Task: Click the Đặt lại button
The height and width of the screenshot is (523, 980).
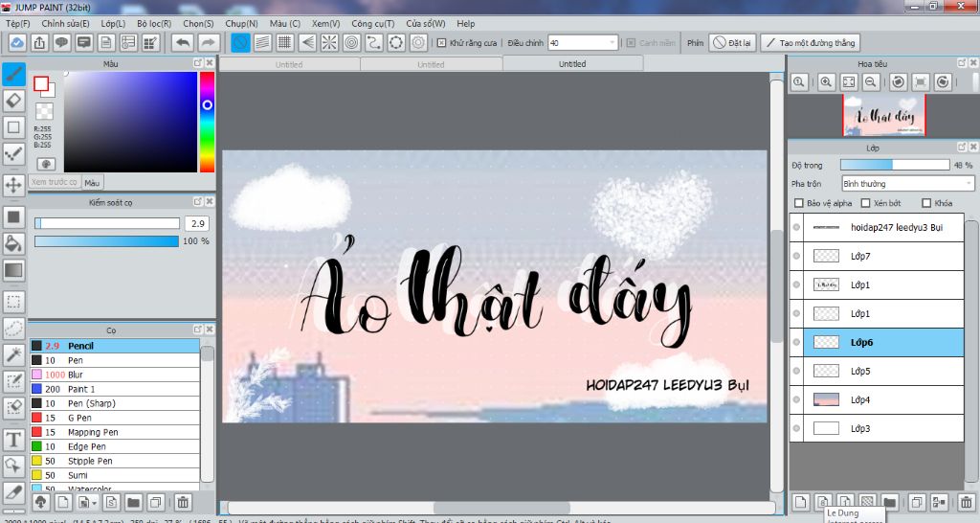Action: [x=732, y=42]
